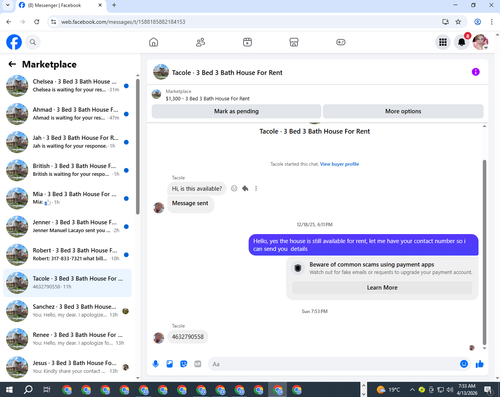The width and height of the screenshot is (500, 397).
Task: Open the Video/Watch icon in the top navigation
Action: [247, 42]
